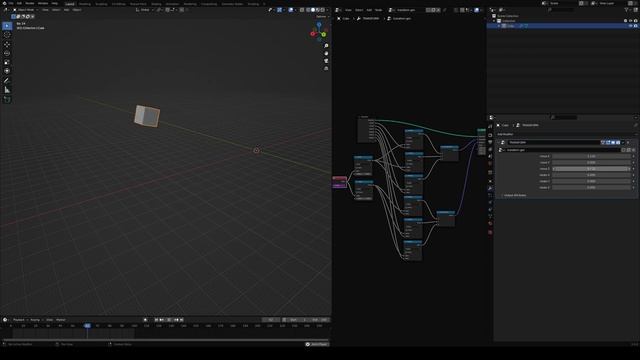This screenshot has height=360, width=640.
Task: Open the Object Mode dropdown
Action: point(26,10)
